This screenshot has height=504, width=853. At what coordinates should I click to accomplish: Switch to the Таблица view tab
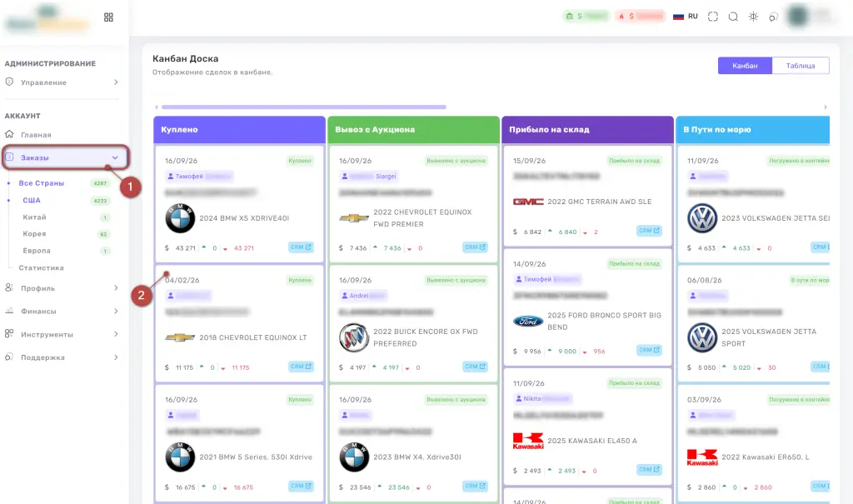[x=801, y=65]
